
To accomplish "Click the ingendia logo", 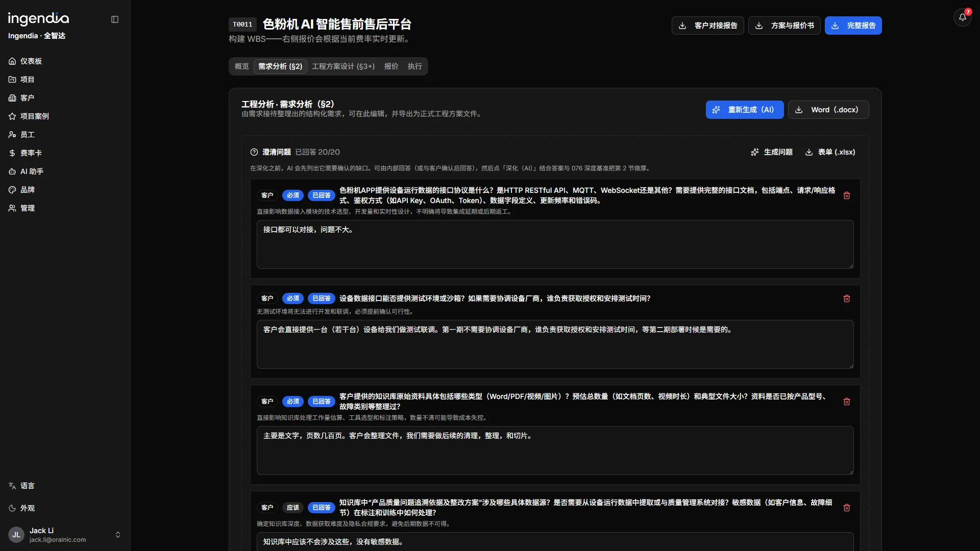I will [38, 19].
